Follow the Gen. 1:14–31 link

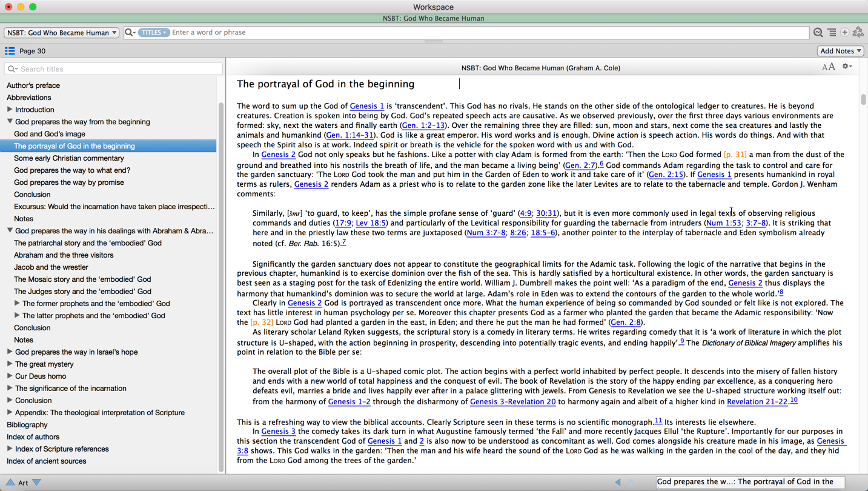coord(350,135)
